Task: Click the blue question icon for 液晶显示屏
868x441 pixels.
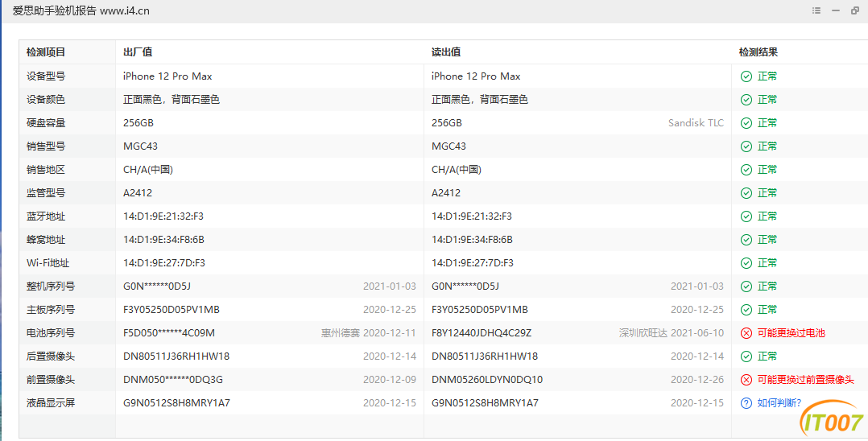Action: click(x=746, y=403)
